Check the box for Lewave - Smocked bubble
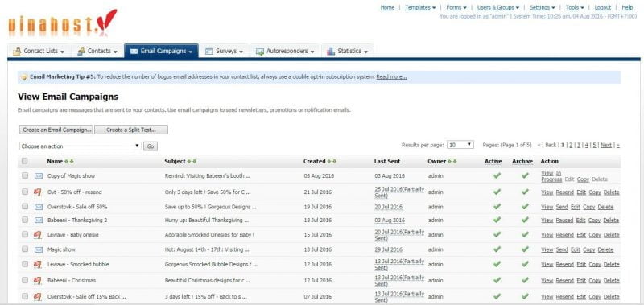 pyautogui.click(x=25, y=264)
